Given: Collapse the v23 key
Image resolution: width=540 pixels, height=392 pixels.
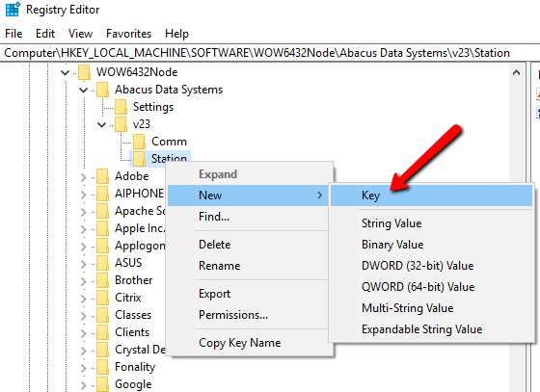Looking at the screenshot, I should coord(101,124).
